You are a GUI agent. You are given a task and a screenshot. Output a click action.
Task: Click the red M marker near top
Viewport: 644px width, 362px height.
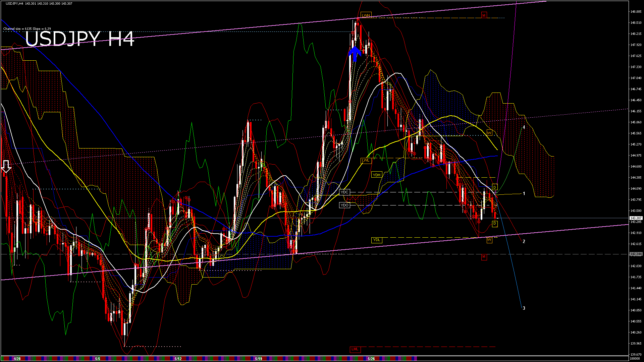(x=484, y=15)
